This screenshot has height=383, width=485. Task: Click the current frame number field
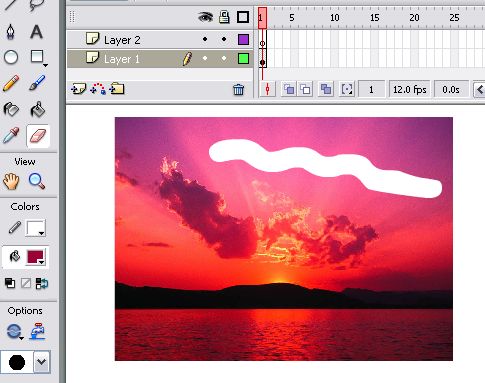[x=371, y=89]
